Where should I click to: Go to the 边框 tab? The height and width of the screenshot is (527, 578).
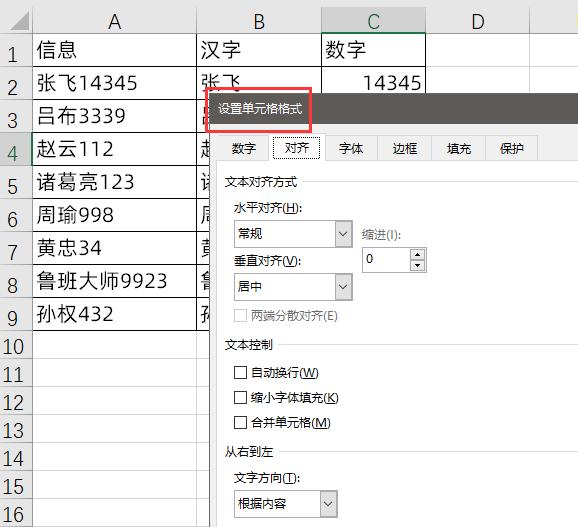[404, 149]
